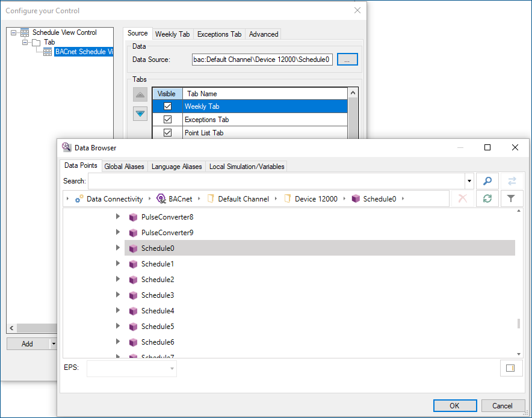Open the EPS dropdown

coord(172,369)
